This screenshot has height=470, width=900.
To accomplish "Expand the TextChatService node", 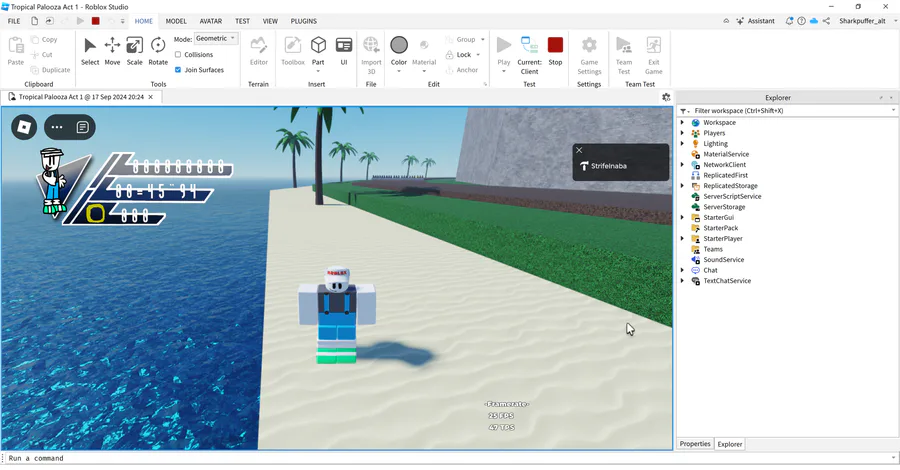I will (682, 281).
